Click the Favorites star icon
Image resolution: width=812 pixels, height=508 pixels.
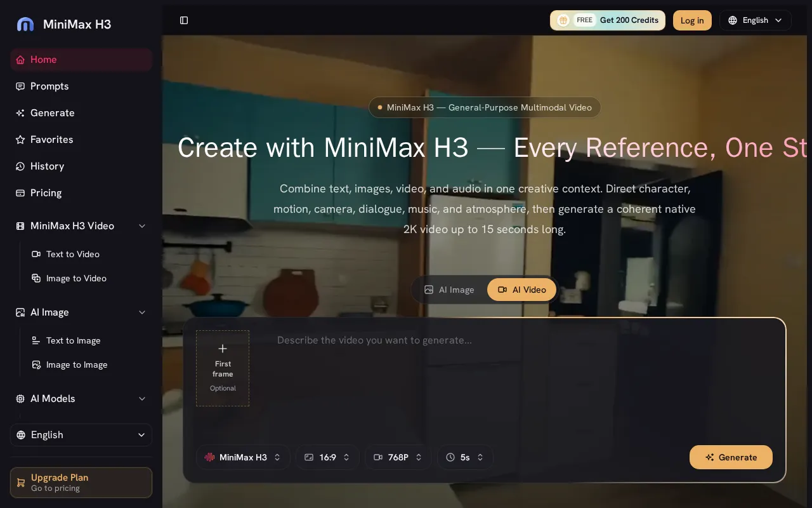tap(20, 140)
